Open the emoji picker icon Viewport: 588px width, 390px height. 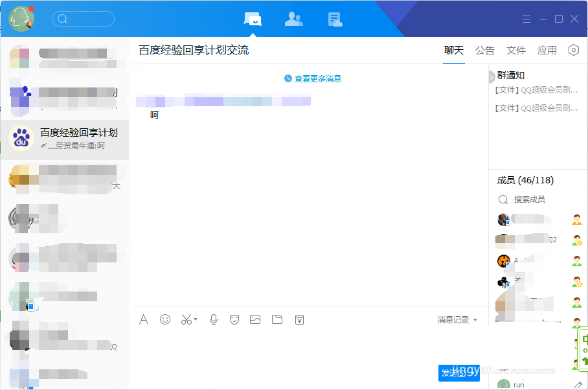(x=165, y=319)
